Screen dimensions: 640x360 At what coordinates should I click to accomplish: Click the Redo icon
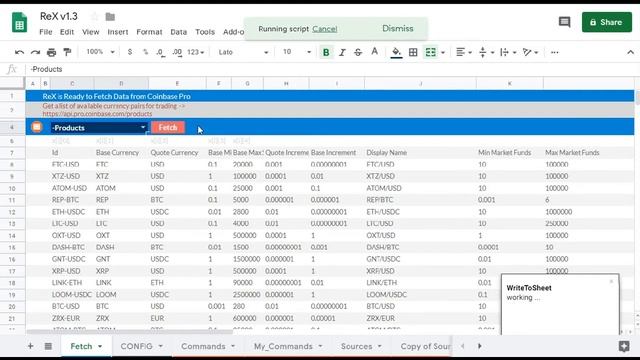36,52
